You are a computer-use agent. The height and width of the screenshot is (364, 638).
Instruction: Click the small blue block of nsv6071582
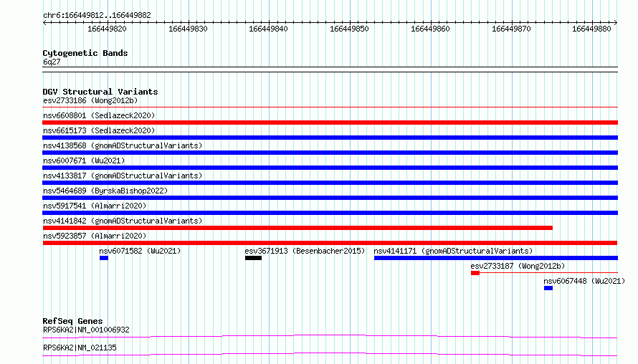[x=104, y=258]
